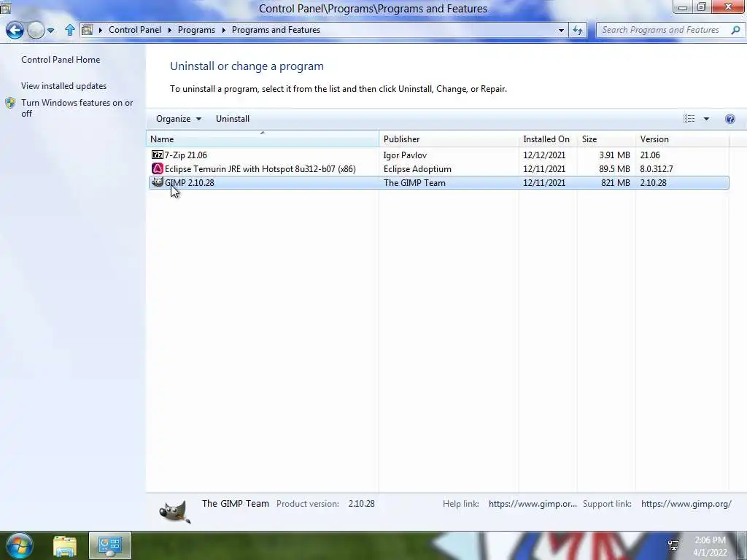
Task: Click the search magnifier icon
Action: tap(735, 30)
